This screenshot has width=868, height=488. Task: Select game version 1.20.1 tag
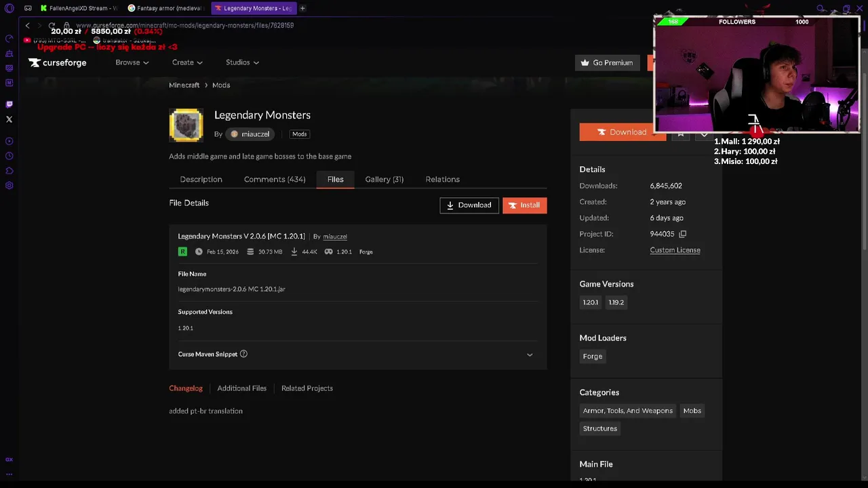coord(591,302)
